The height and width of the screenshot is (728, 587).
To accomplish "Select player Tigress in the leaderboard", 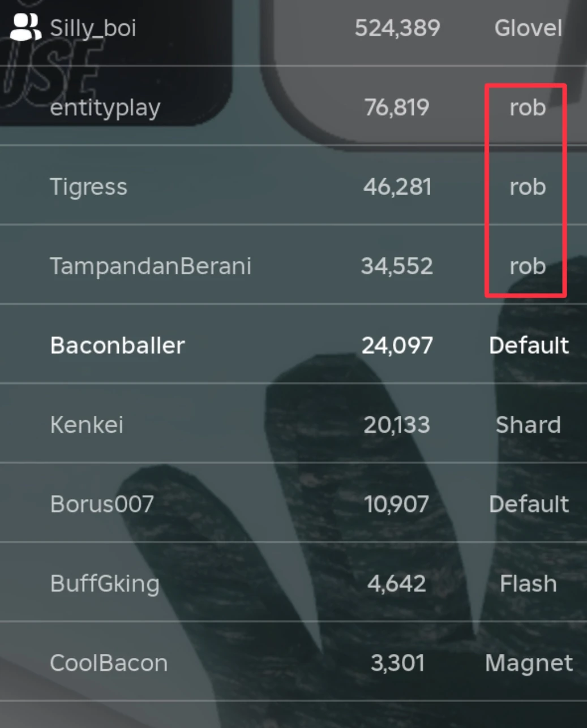I will [89, 187].
